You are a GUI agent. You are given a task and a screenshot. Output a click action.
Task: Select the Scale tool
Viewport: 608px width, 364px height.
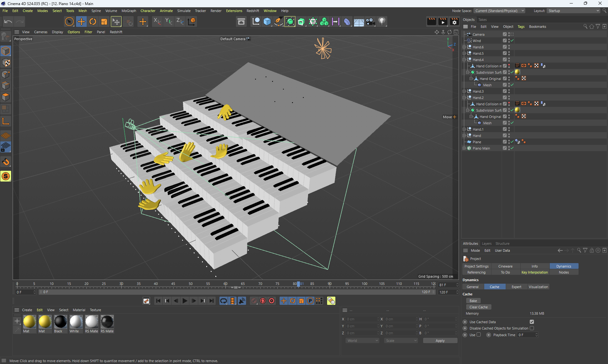[104, 22]
